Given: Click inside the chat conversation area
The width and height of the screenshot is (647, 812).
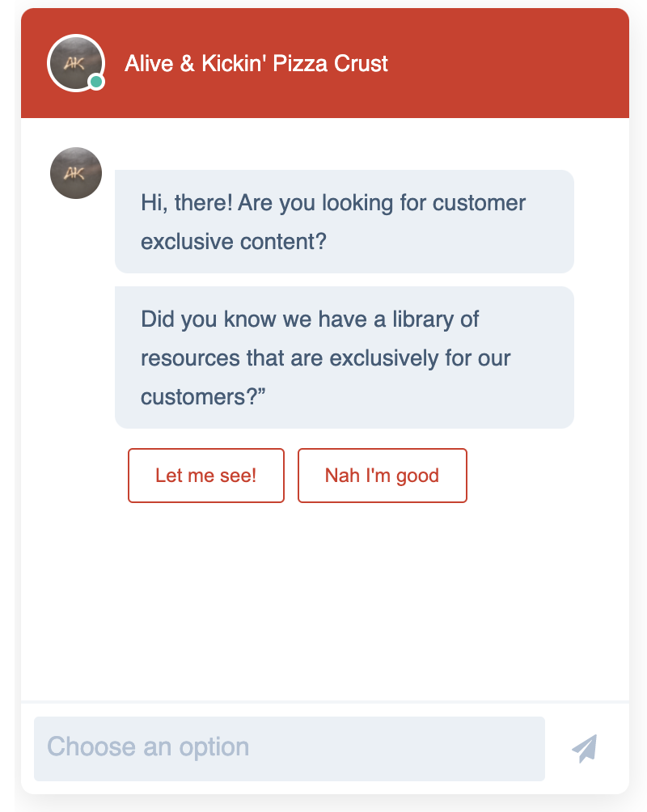Looking at the screenshot, I should 323,582.
